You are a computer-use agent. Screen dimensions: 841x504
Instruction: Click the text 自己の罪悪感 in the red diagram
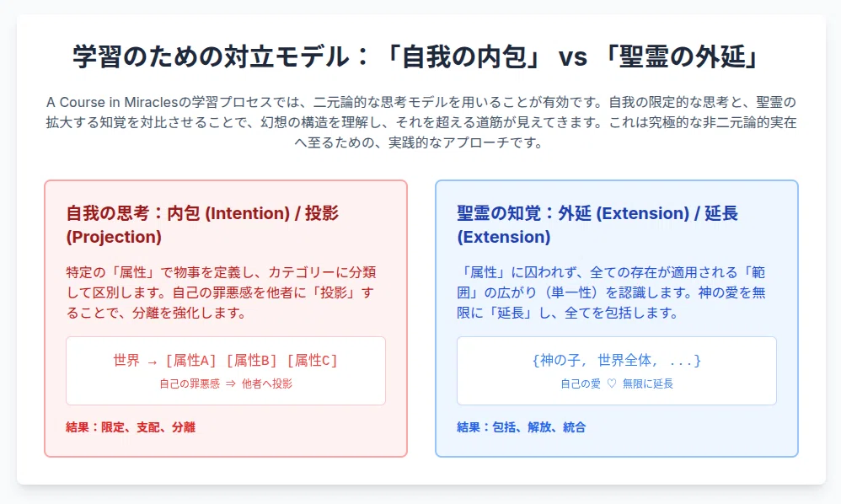coord(190,383)
